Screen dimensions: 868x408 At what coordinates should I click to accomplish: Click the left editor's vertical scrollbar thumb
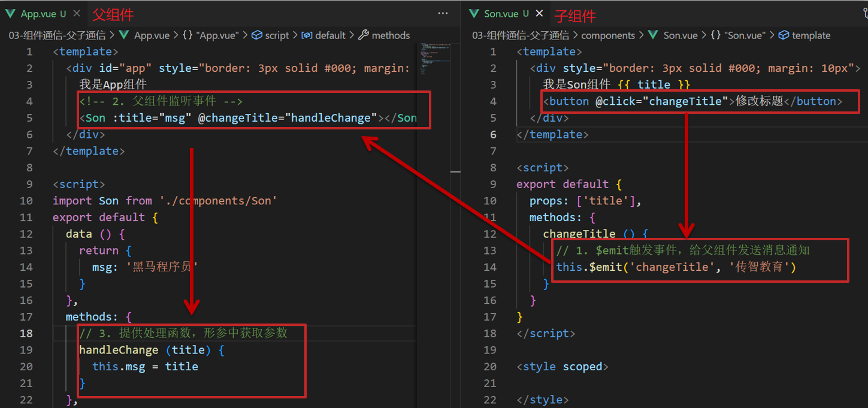(455, 171)
